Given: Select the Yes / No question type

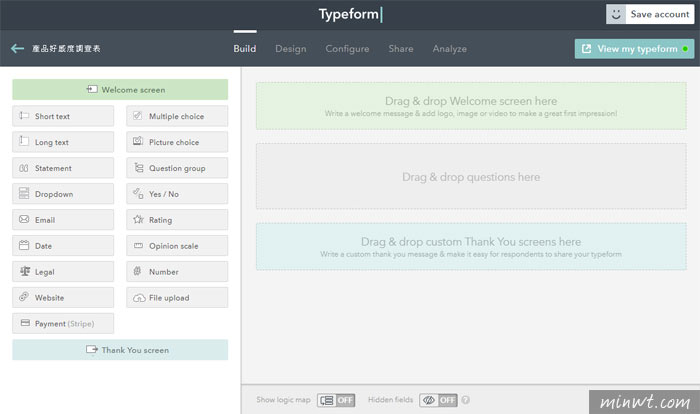Looking at the screenshot, I should 177,194.
